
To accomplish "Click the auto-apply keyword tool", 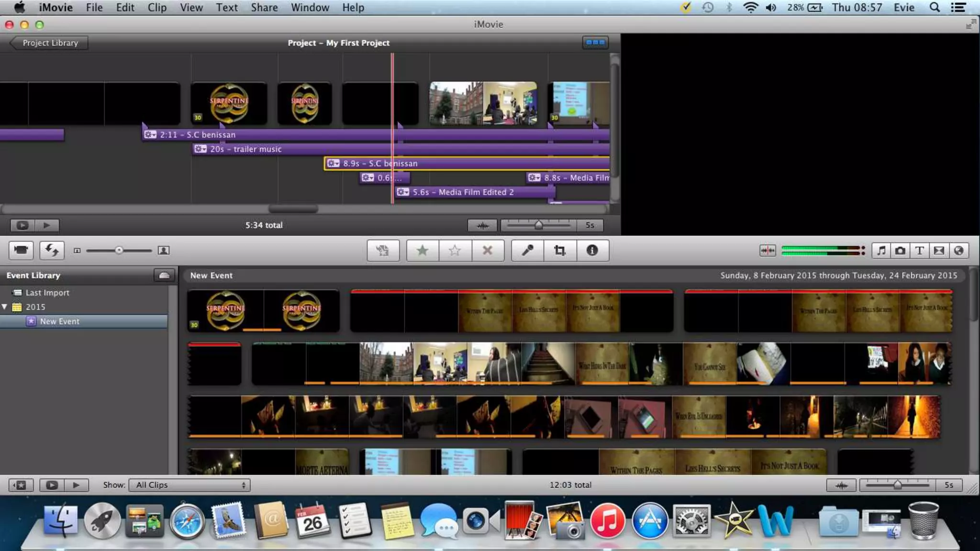I will [x=383, y=250].
